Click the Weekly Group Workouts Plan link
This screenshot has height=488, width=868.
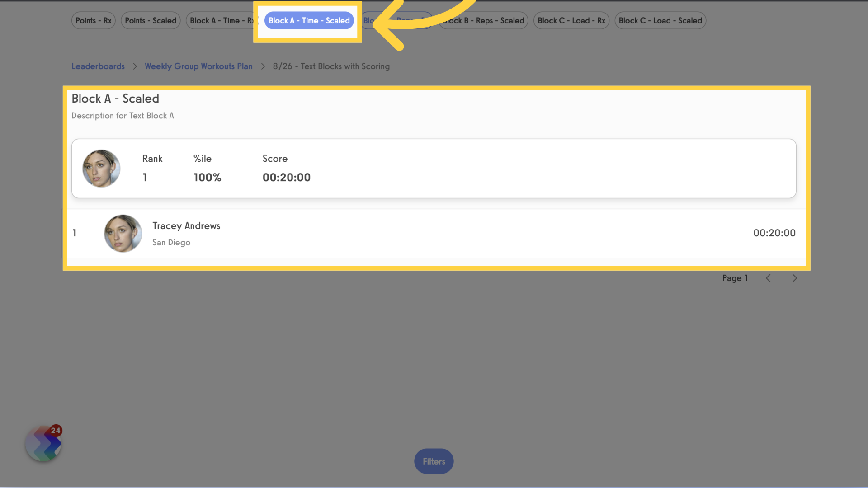point(198,66)
